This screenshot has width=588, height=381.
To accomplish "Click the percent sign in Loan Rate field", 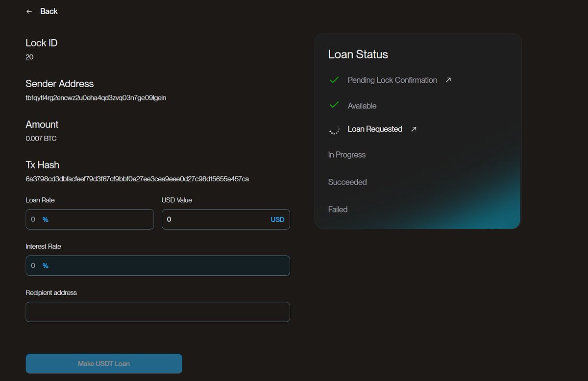I will click(46, 219).
